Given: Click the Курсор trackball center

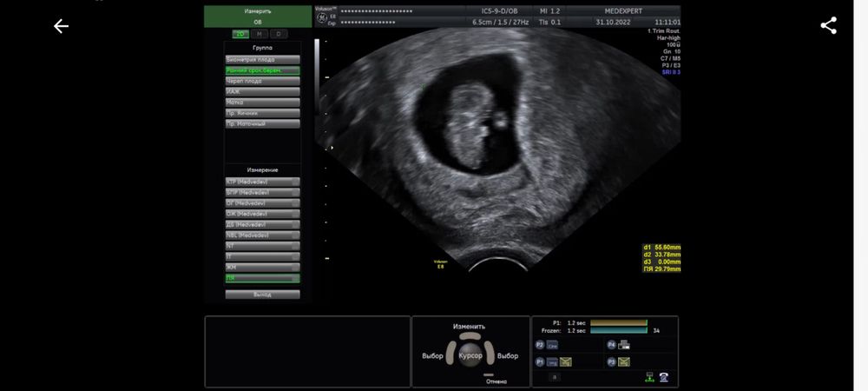Looking at the screenshot, I should point(470,356).
